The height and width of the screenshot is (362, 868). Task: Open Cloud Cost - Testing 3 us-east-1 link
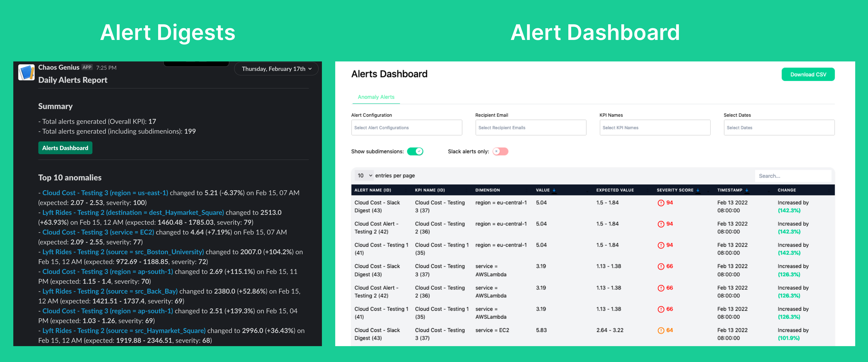pyautogui.click(x=105, y=193)
